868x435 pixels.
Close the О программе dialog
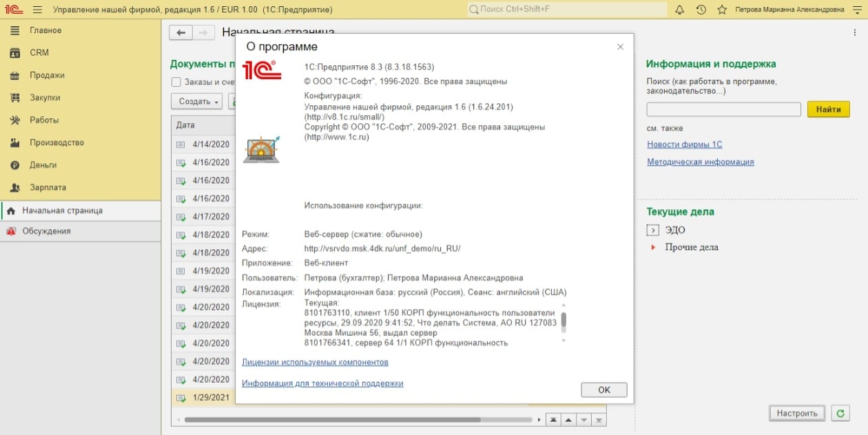pos(620,47)
